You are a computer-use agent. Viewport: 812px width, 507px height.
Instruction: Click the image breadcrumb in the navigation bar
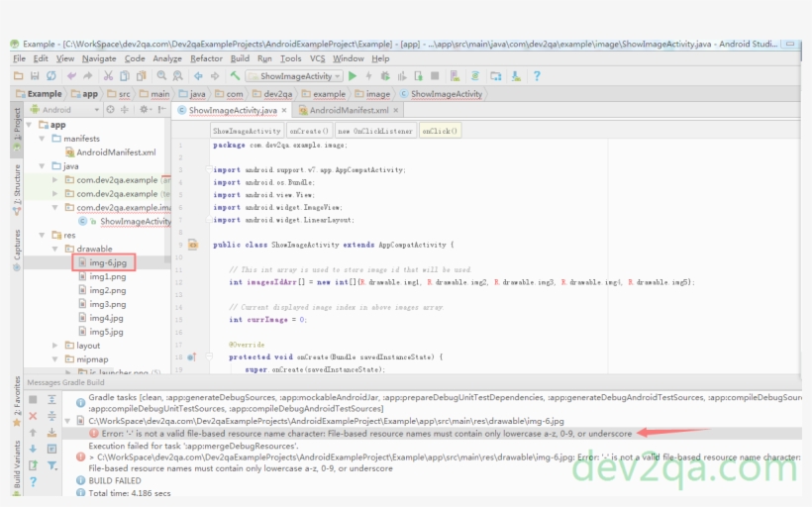[x=373, y=94]
